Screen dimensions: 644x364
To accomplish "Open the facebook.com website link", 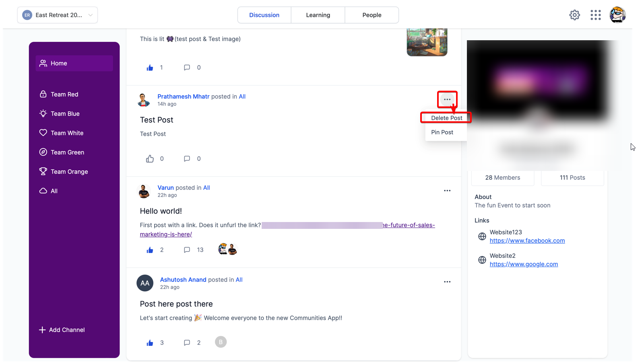I will click(x=527, y=241).
